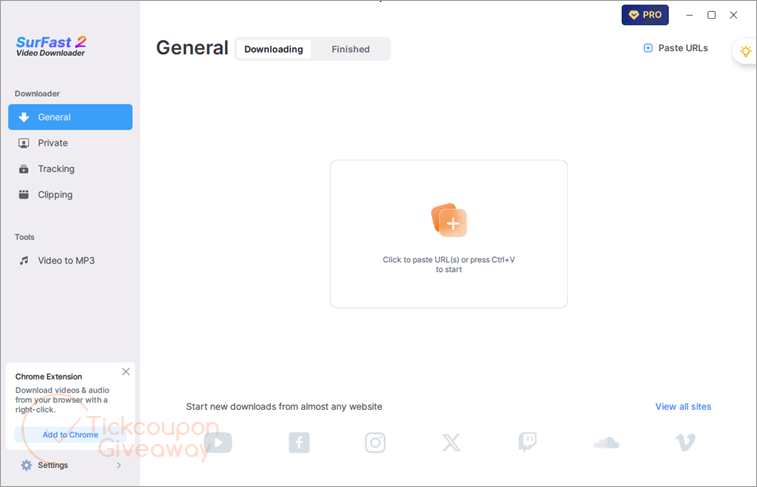Click the Facebook site icon
757x487 pixels.
[299, 443]
